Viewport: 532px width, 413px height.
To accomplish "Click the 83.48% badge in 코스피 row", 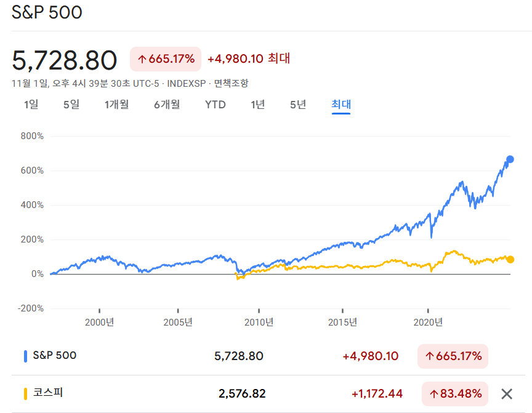I will 455,394.
